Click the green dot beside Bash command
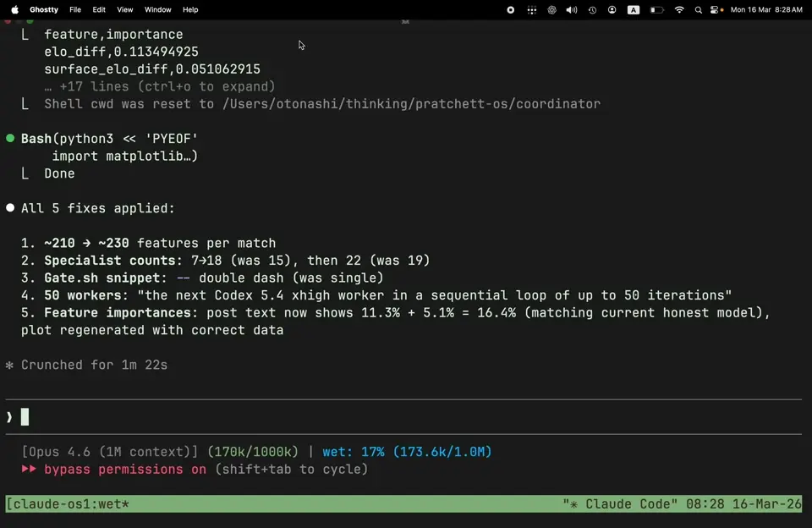 [x=10, y=139]
